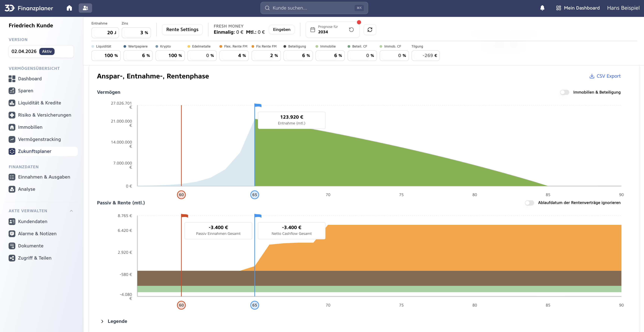Select the customers icon next to Home

(85, 8)
